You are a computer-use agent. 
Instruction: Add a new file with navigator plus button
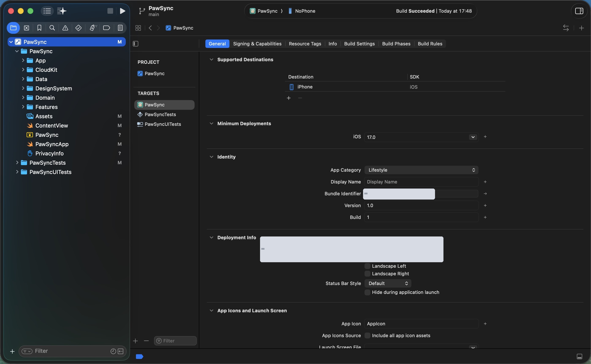[x=12, y=351]
